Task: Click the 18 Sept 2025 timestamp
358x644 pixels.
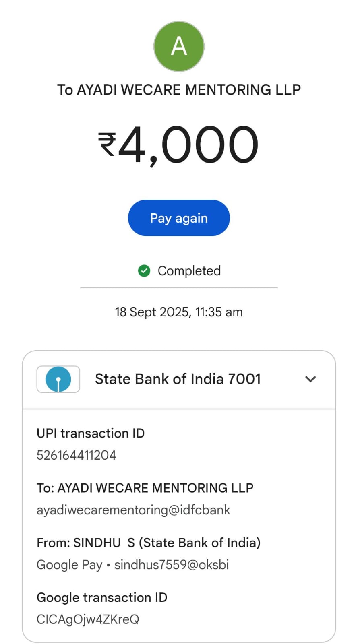Action: [x=179, y=312]
